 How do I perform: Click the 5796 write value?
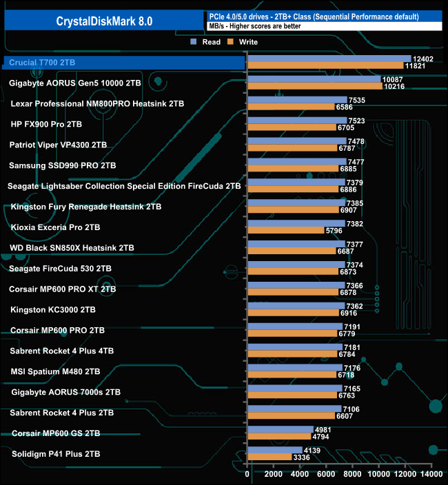pos(334,230)
